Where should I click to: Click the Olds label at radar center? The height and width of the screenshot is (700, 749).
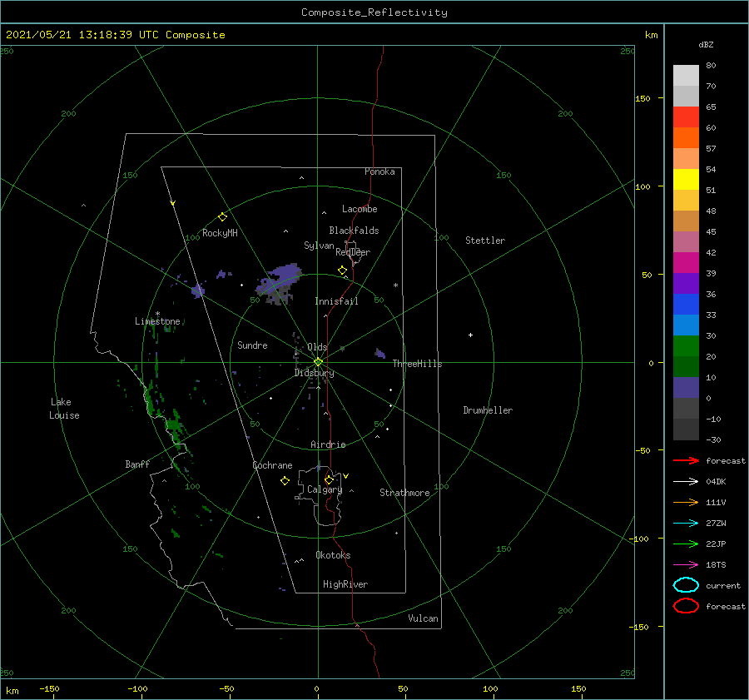(x=317, y=347)
